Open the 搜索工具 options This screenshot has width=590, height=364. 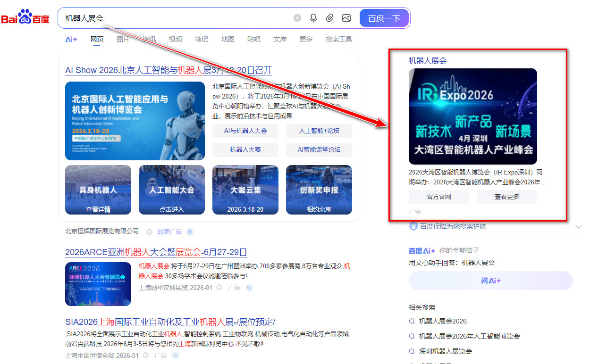click(x=338, y=40)
